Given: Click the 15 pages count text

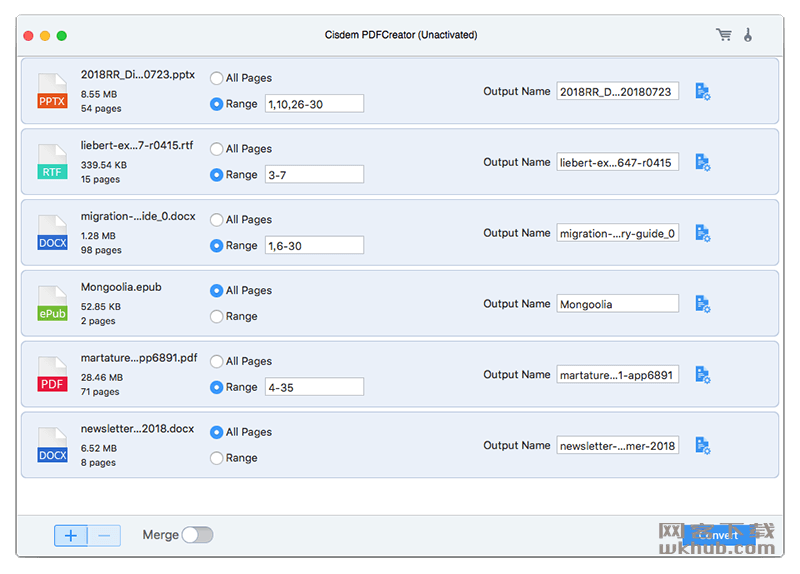Looking at the screenshot, I should pos(101,180).
